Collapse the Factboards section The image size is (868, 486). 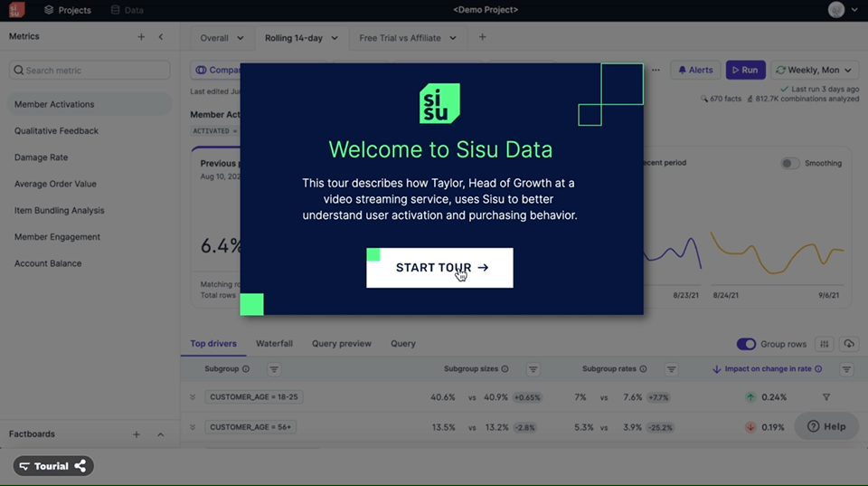(161, 434)
